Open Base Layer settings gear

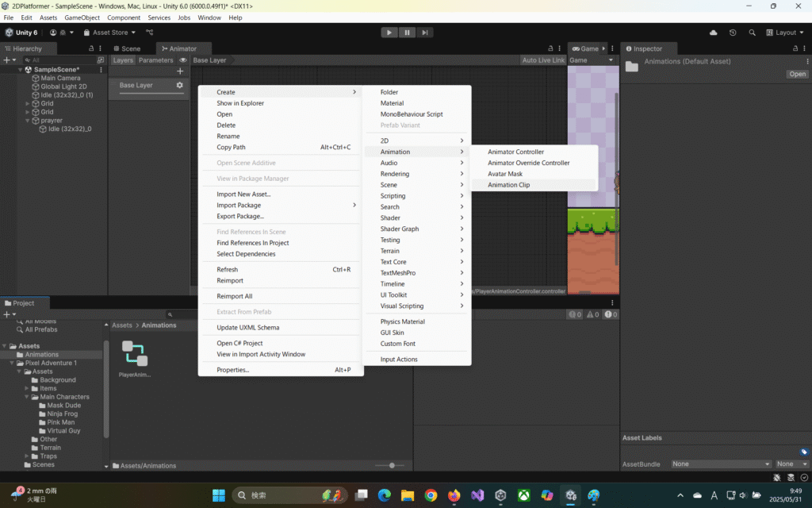tap(180, 85)
